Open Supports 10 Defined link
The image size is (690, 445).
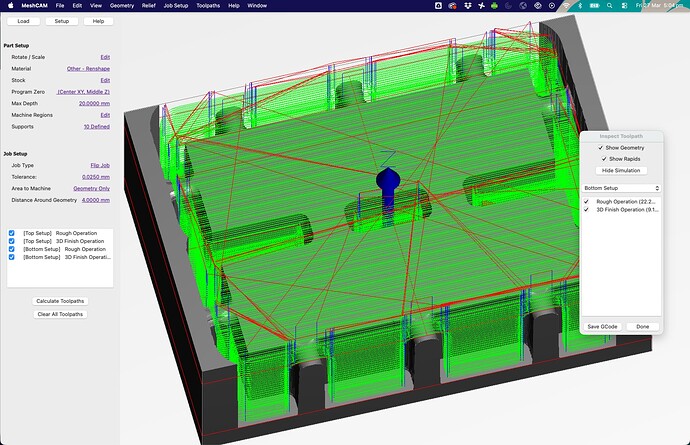[x=97, y=126]
